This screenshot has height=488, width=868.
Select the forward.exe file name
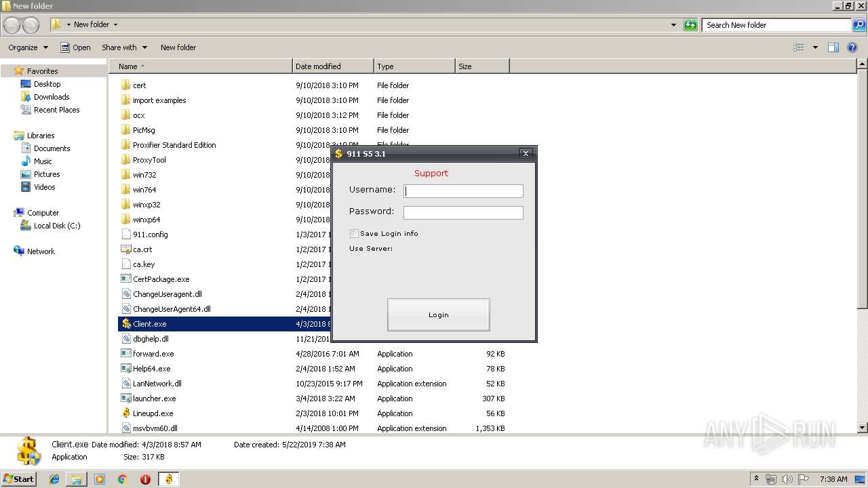pyautogui.click(x=153, y=354)
